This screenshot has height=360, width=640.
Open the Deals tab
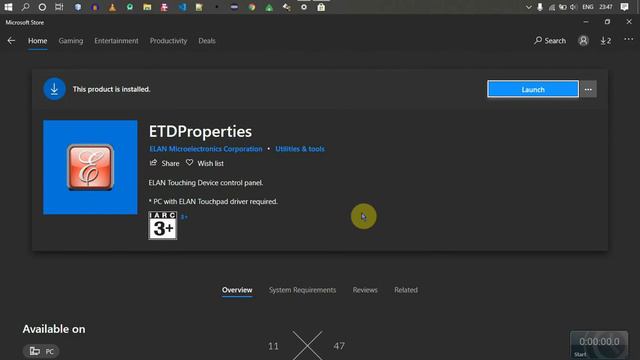(x=207, y=41)
